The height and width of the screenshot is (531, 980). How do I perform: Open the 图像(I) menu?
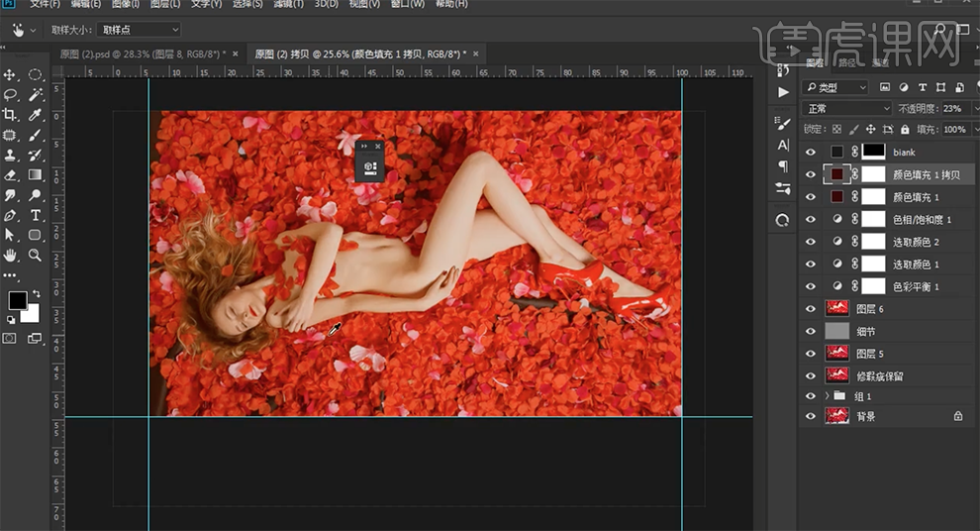124,5
